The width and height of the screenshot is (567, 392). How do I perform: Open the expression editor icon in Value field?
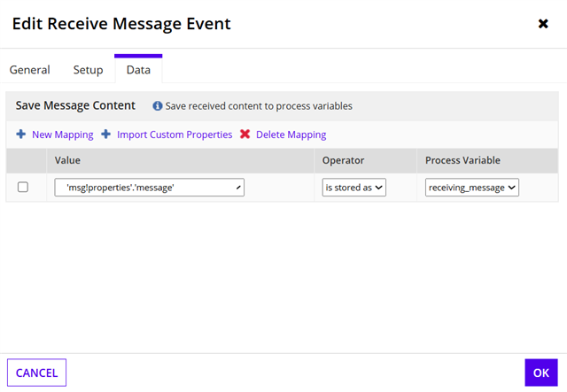[x=237, y=188]
